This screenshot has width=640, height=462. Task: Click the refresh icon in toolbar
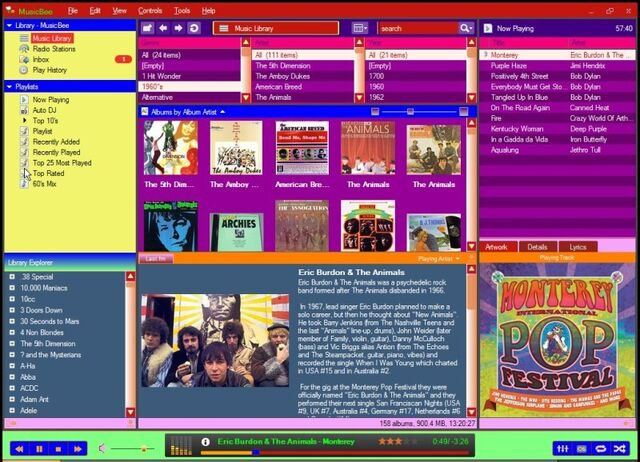tap(194, 28)
